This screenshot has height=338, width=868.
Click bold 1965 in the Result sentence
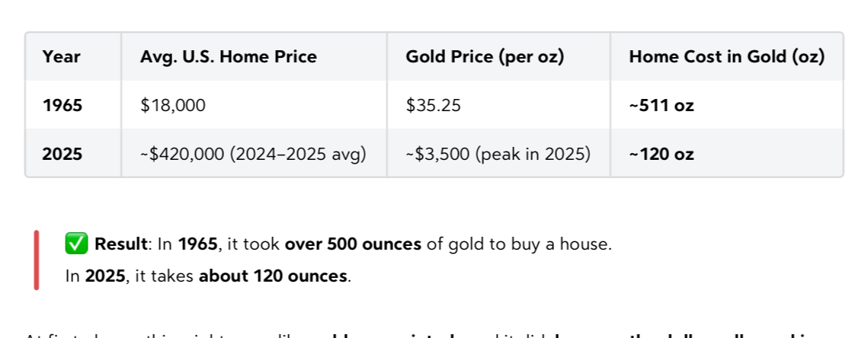[197, 244]
